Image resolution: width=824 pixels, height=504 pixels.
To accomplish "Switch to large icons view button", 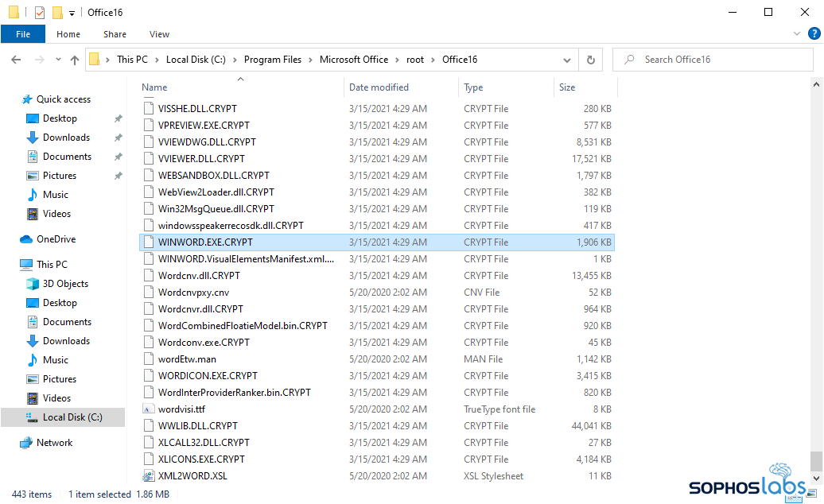I will (x=814, y=494).
